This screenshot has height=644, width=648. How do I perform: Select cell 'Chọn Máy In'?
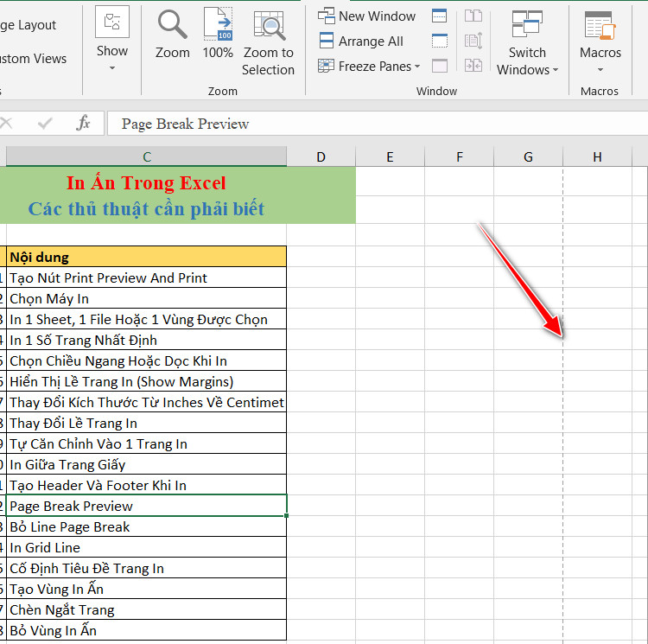146,298
